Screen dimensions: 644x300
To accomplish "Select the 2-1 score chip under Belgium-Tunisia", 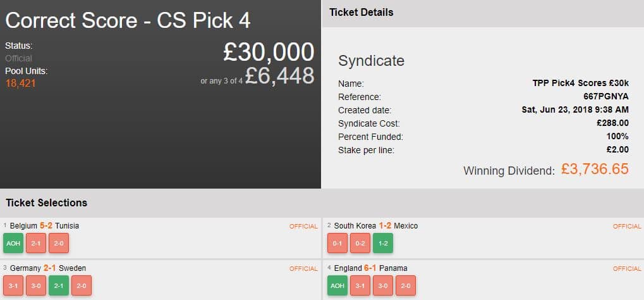I will [x=35, y=243].
